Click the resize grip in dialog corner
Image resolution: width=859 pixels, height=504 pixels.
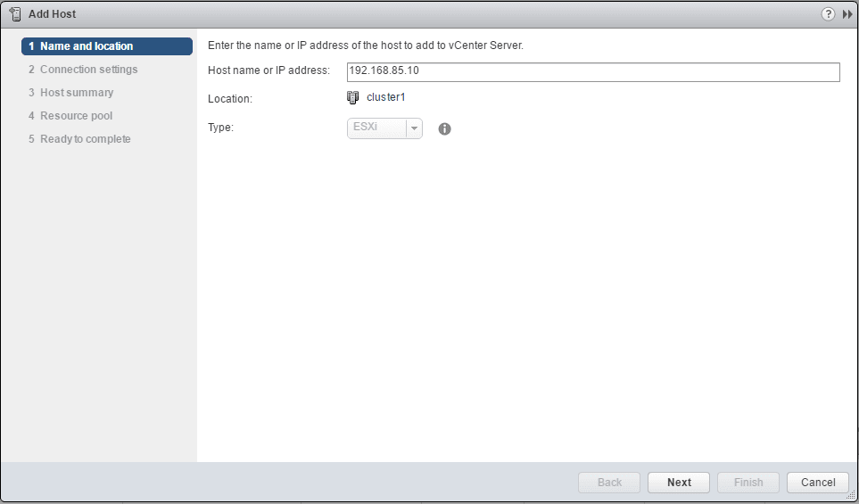pyautogui.click(x=850, y=495)
